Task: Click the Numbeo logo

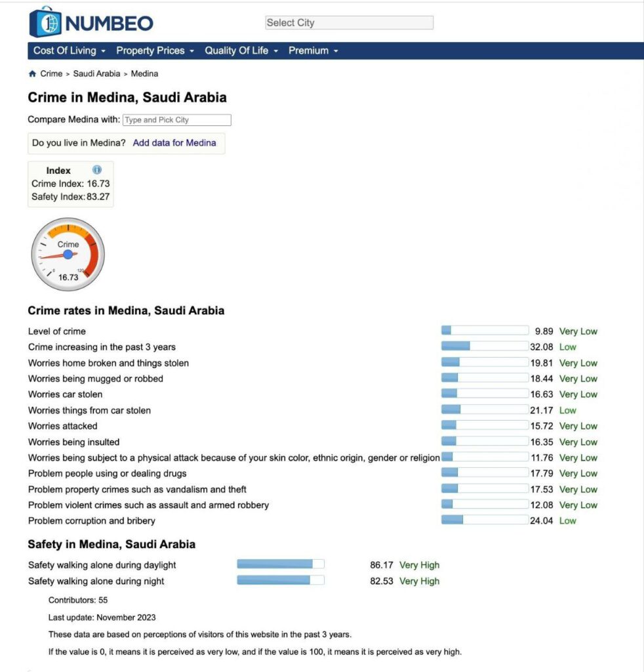Action: pos(91,22)
